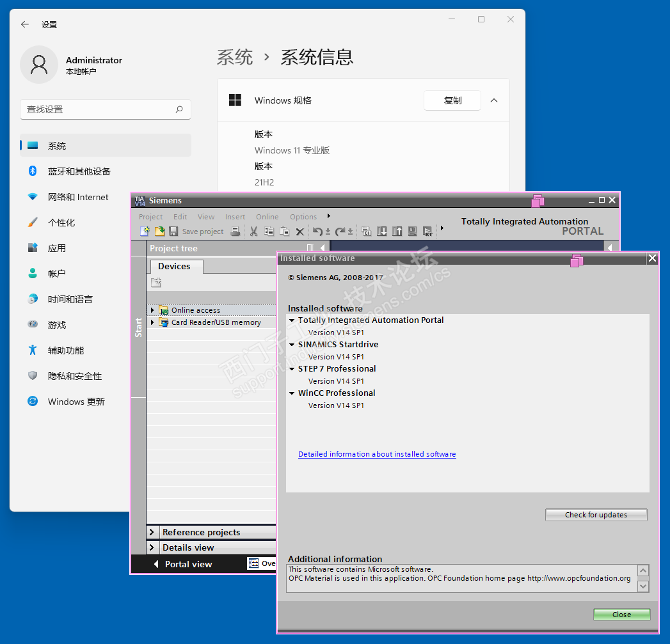The width and height of the screenshot is (670, 644).
Task: Open the Edit menu
Action: (180, 217)
